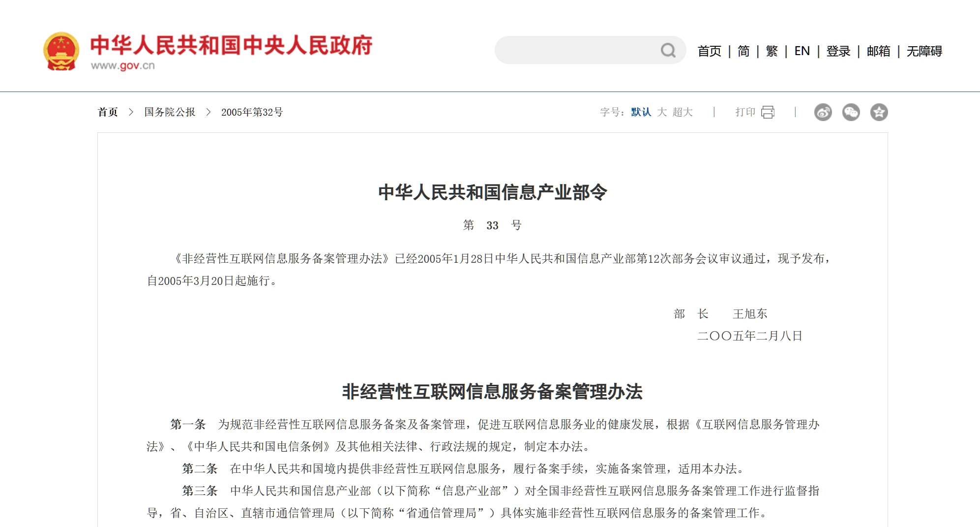Share the article via WeChat
The width and height of the screenshot is (980, 527).
coord(851,112)
